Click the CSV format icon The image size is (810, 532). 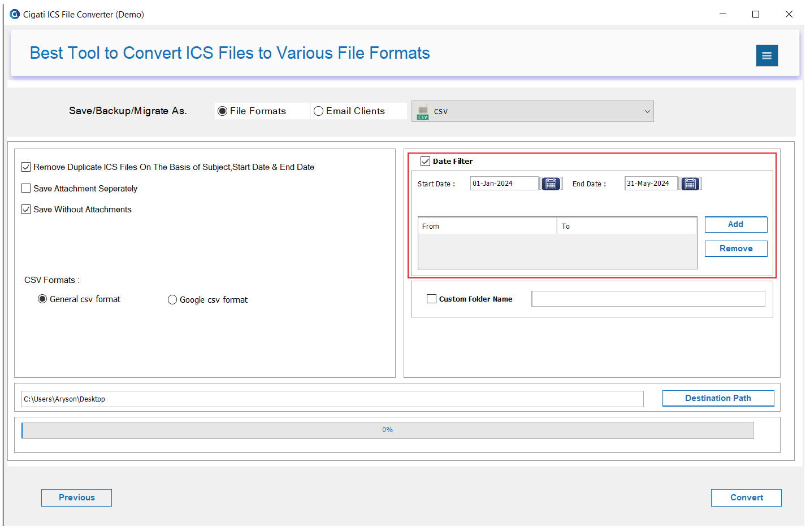[423, 112]
